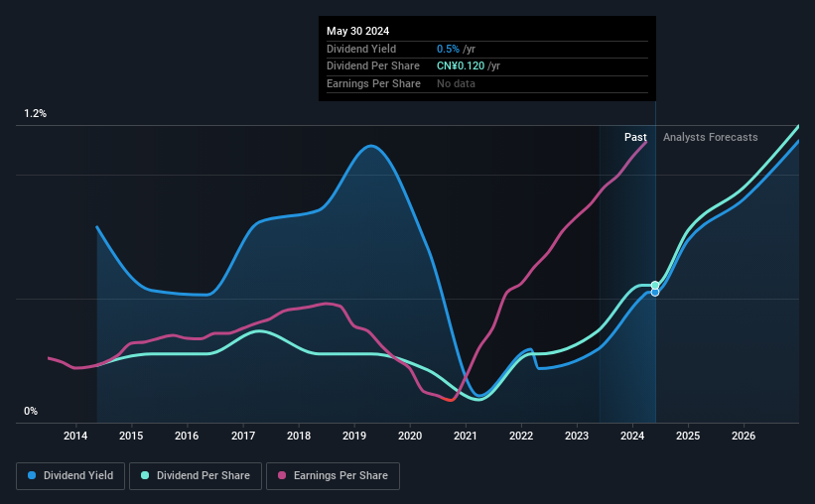Screen dimensions: 815x504
Task: Click the blue data point marker at May 2024
Action: coord(655,293)
